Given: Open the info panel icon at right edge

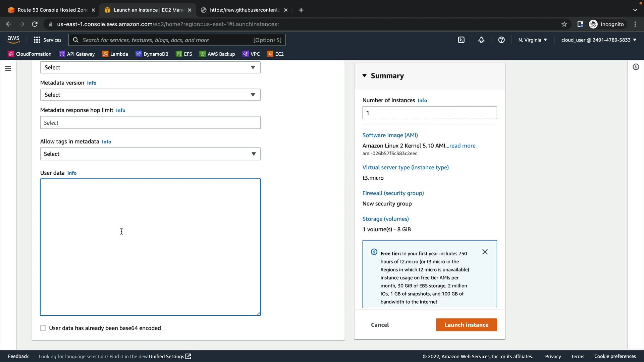Looking at the screenshot, I should (x=636, y=67).
